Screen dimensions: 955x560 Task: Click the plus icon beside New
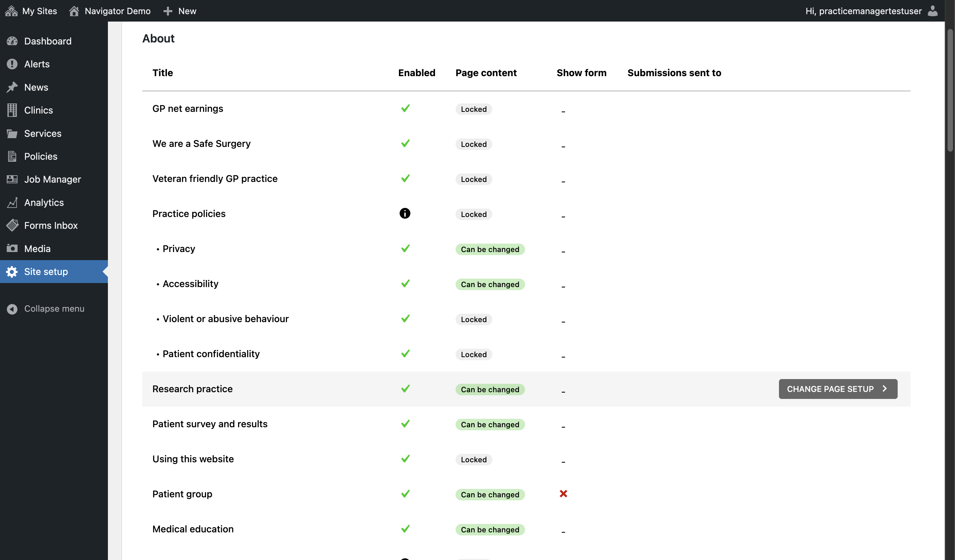click(x=168, y=11)
